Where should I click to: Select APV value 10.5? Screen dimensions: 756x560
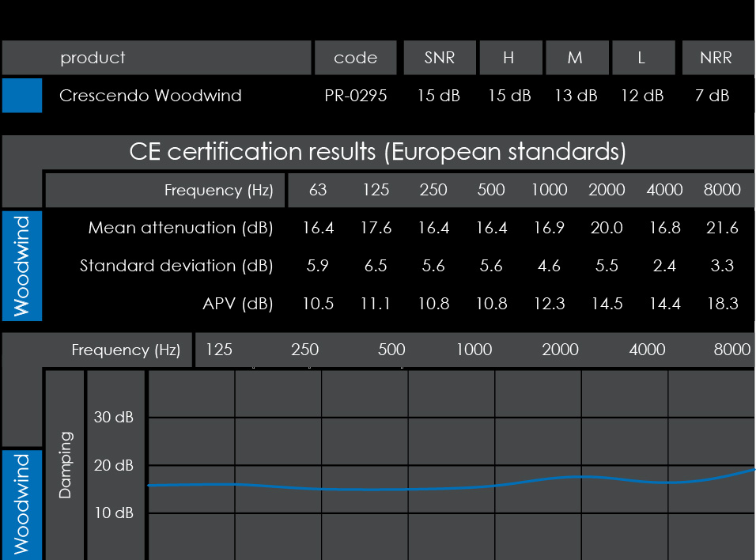318,304
